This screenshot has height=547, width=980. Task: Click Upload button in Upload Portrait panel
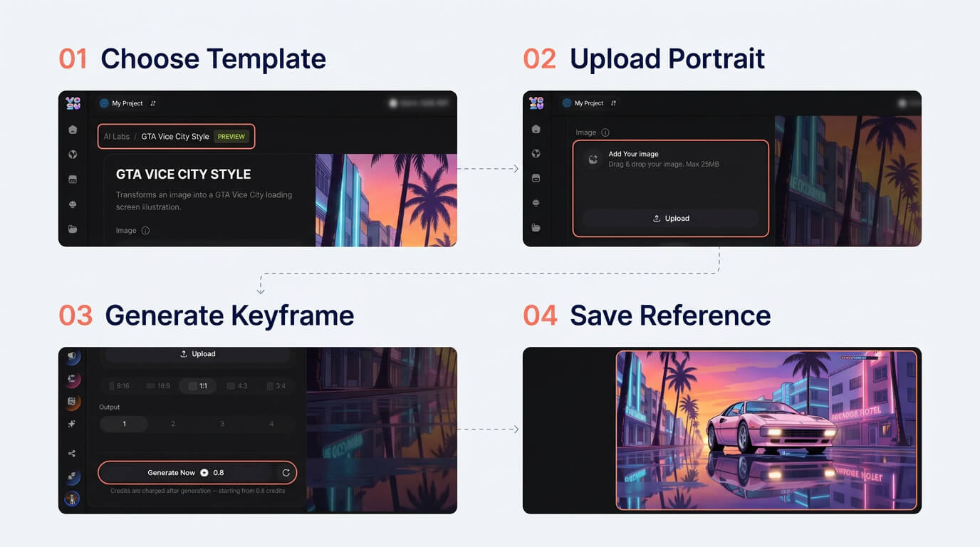click(671, 219)
